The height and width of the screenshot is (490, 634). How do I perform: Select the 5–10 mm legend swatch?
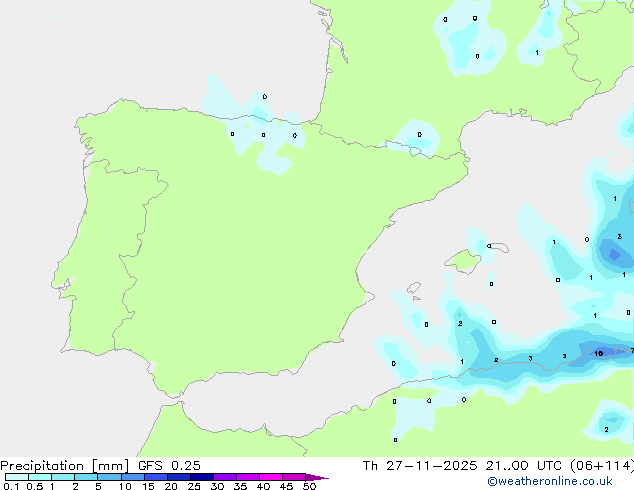(109, 477)
